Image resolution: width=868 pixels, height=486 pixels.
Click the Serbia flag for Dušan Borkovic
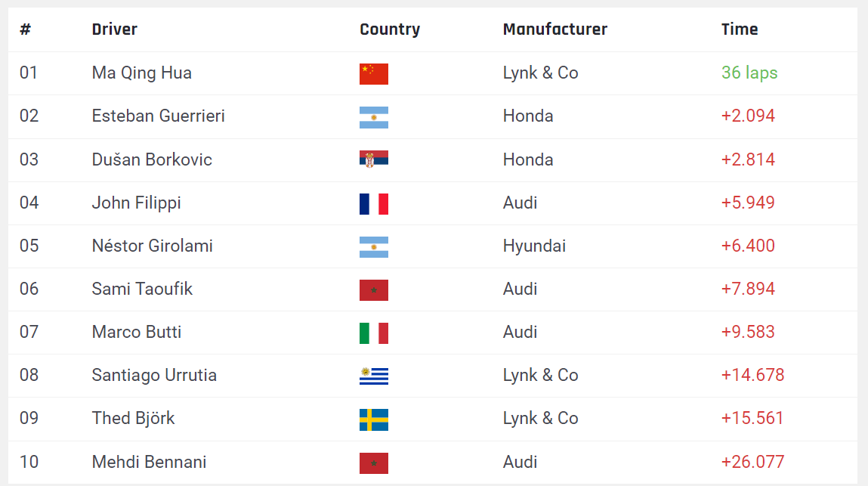tap(373, 159)
